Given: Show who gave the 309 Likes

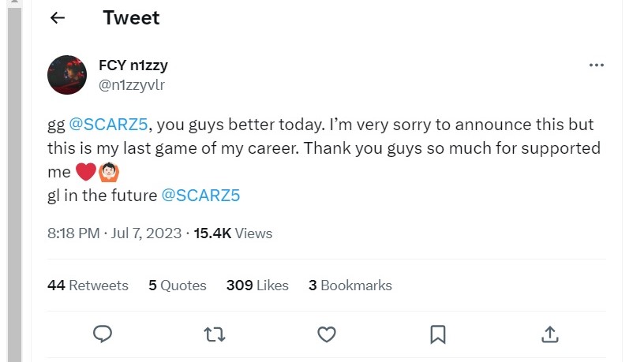Looking at the screenshot, I should pyautogui.click(x=257, y=285).
